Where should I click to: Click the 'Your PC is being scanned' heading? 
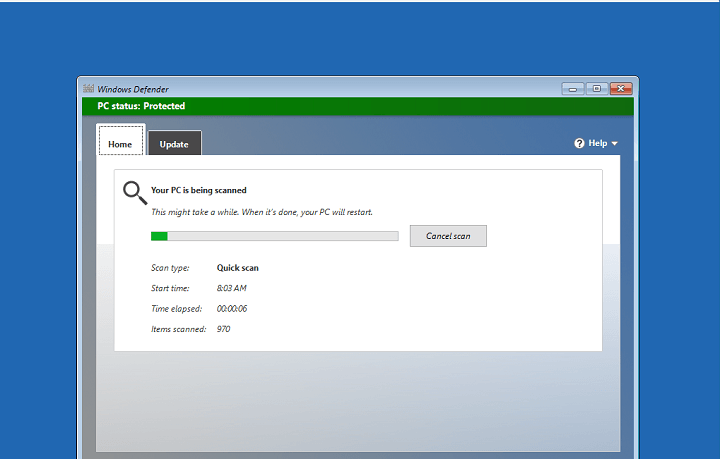point(199,190)
